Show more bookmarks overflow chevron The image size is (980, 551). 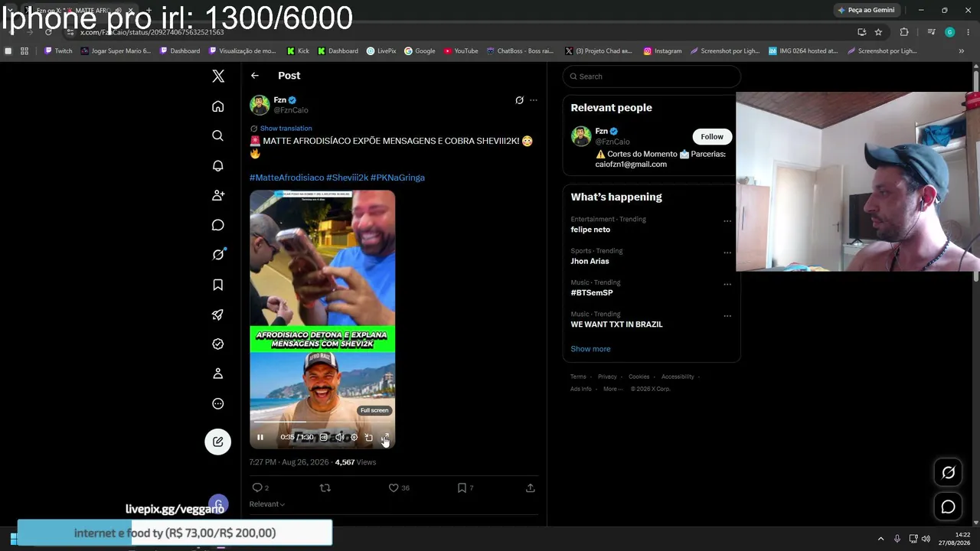click(962, 51)
